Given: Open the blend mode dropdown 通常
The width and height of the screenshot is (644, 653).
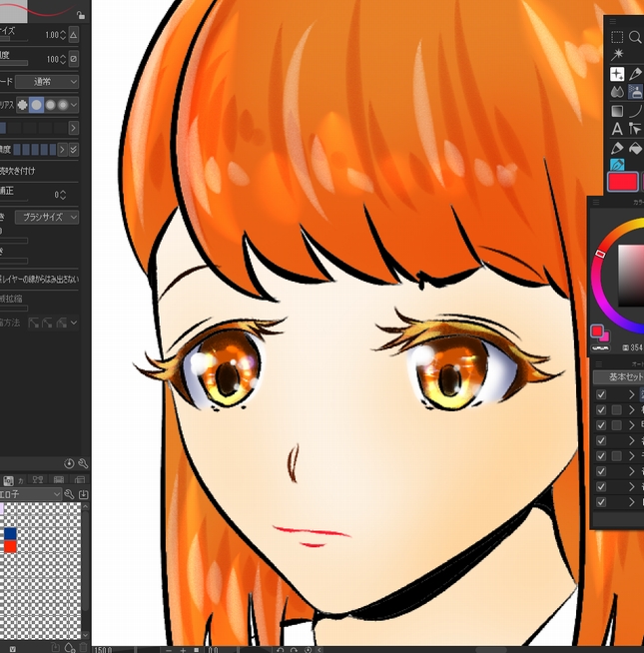Looking at the screenshot, I should point(47,82).
